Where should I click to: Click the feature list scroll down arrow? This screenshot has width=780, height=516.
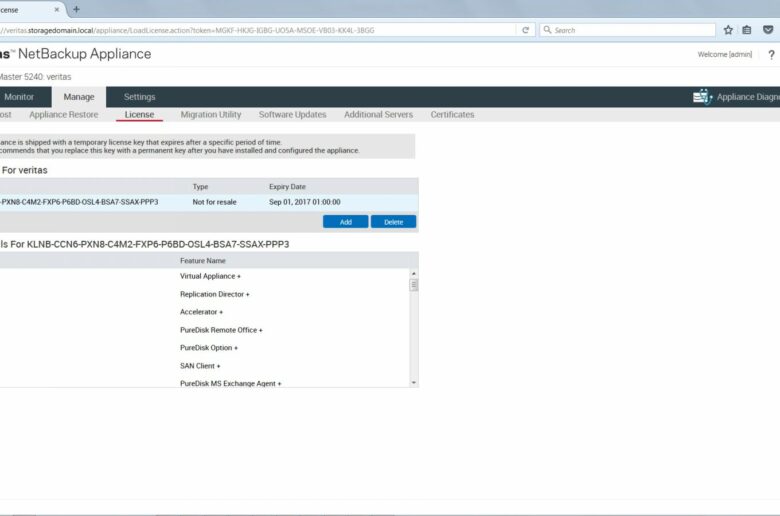click(x=413, y=383)
